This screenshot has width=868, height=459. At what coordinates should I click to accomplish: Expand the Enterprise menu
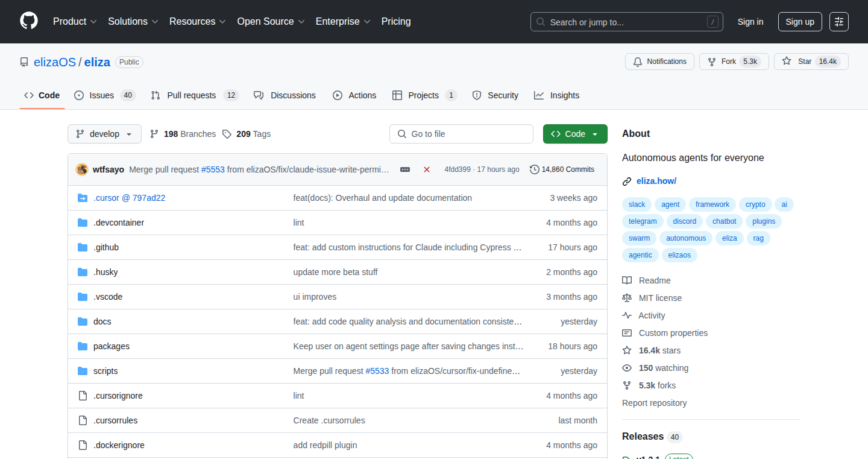[344, 21]
